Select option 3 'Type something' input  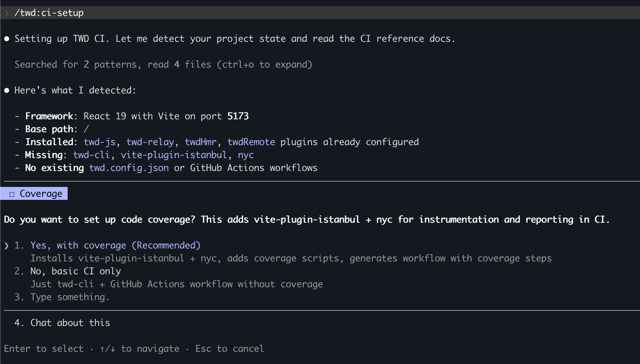(70, 297)
